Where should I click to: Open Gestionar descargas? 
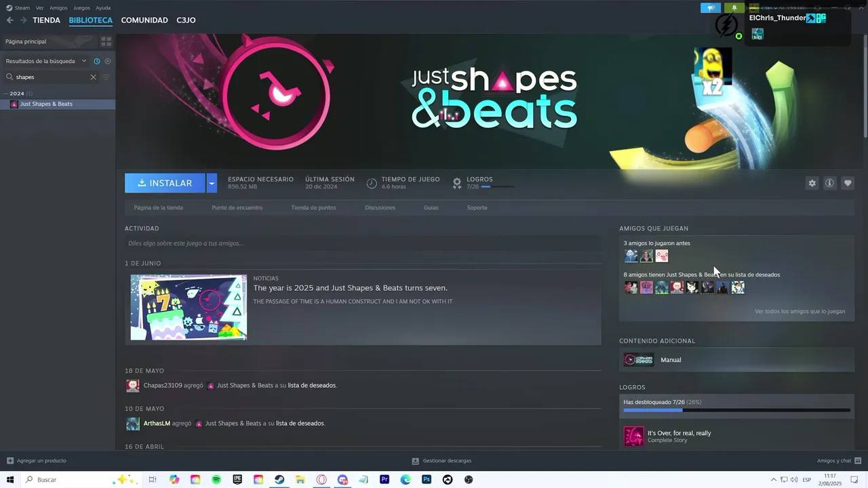[441, 461]
